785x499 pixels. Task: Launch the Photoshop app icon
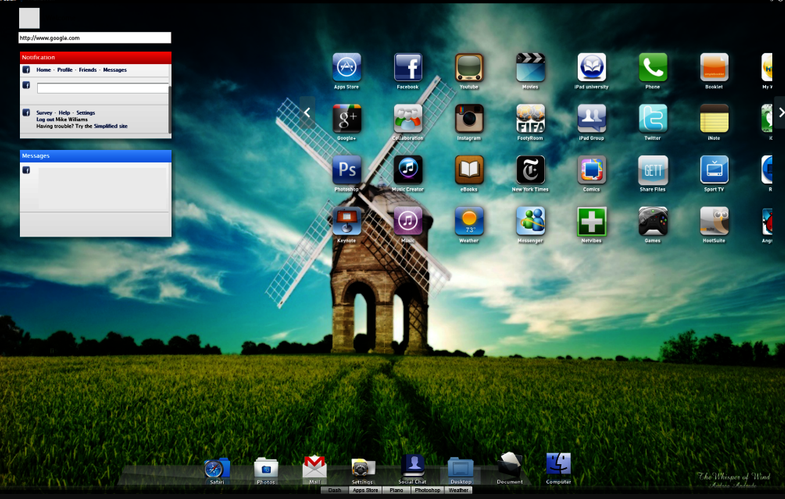[x=346, y=170]
